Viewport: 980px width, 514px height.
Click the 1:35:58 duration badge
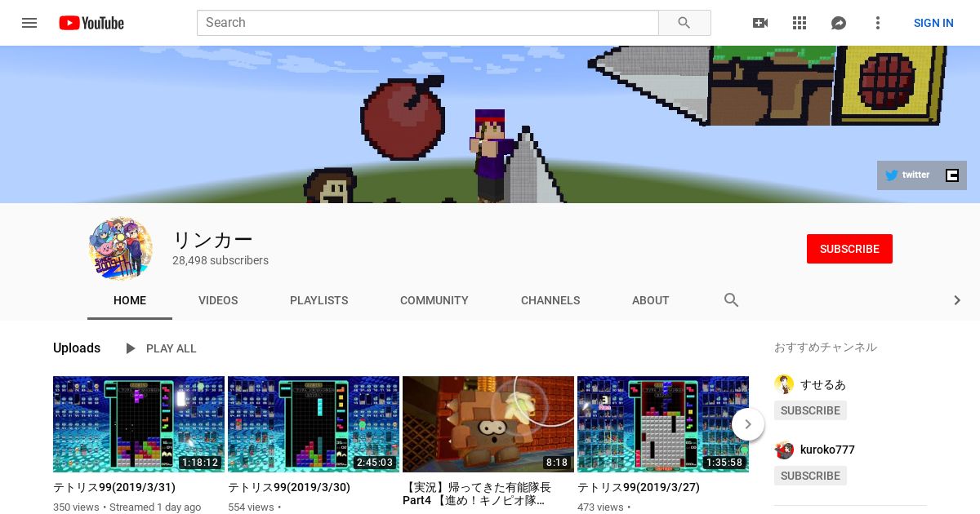[724, 463]
